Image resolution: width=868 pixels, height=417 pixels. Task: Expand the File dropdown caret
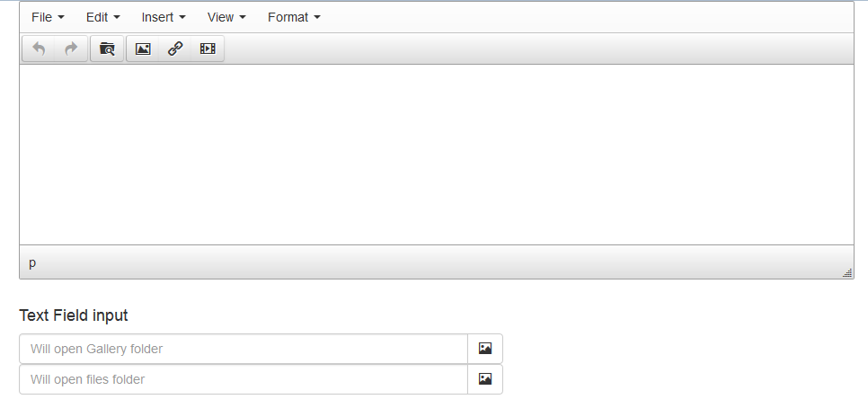click(61, 18)
